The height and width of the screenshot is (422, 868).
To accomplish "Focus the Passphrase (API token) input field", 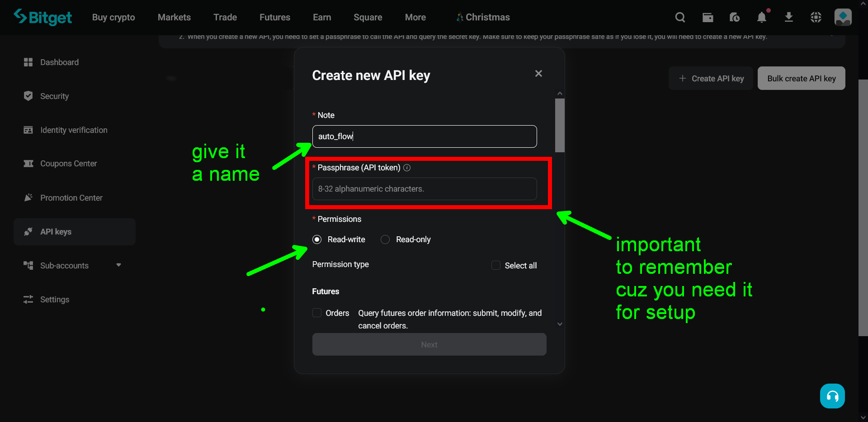I will pos(425,189).
